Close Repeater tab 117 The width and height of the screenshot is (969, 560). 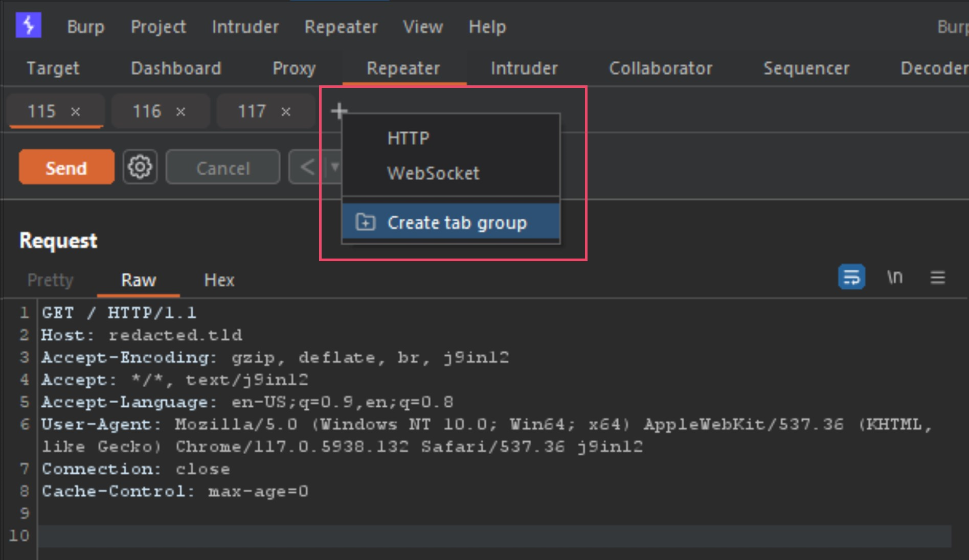286,111
